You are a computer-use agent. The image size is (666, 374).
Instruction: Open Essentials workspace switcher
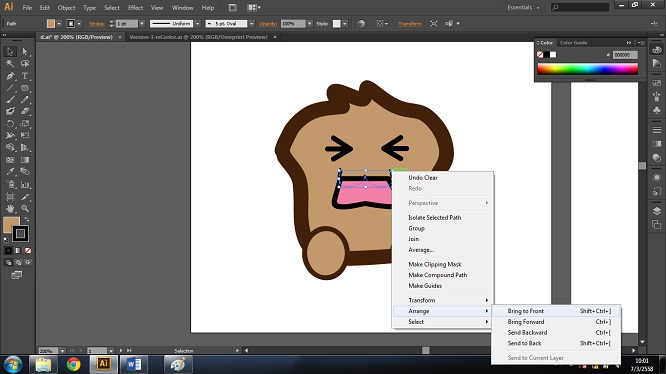click(523, 7)
